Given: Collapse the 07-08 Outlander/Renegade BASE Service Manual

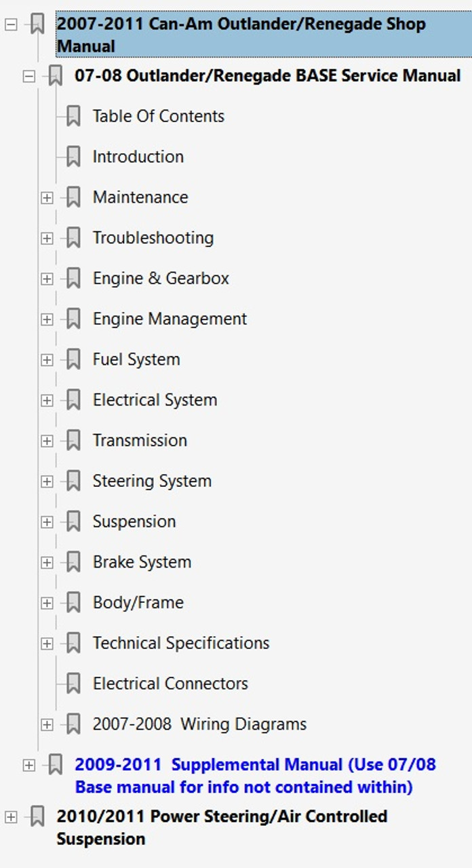Looking at the screenshot, I should coord(28,76).
